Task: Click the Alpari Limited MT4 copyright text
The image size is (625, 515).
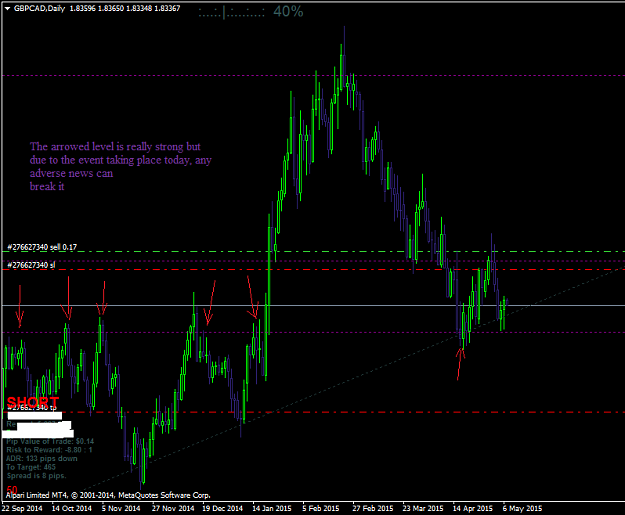Action: [x=108, y=495]
